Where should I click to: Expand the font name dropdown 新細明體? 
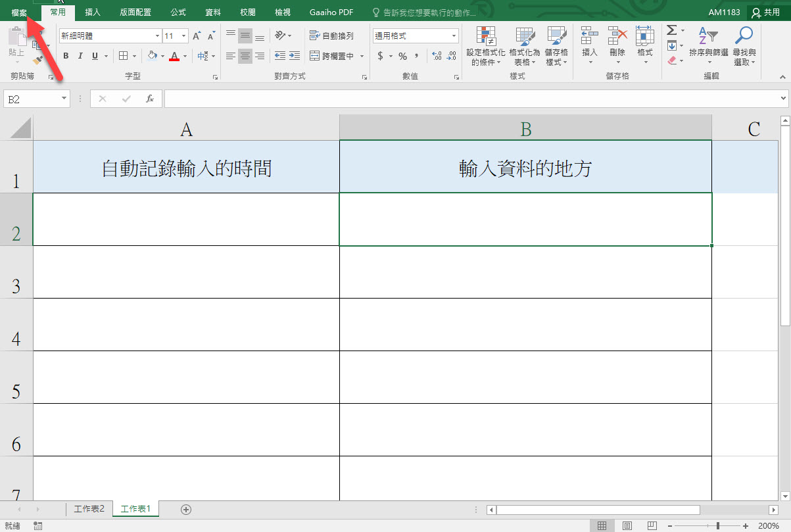[157, 36]
